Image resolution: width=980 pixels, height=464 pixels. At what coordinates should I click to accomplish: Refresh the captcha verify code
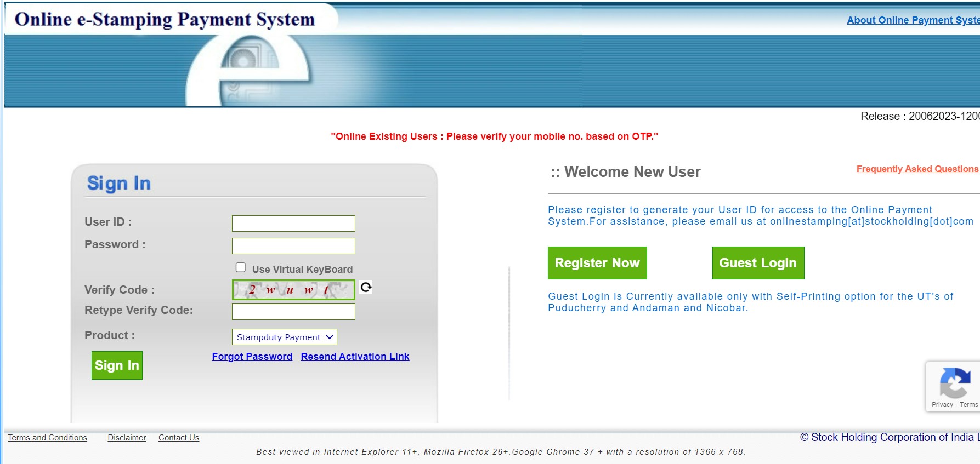[366, 287]
